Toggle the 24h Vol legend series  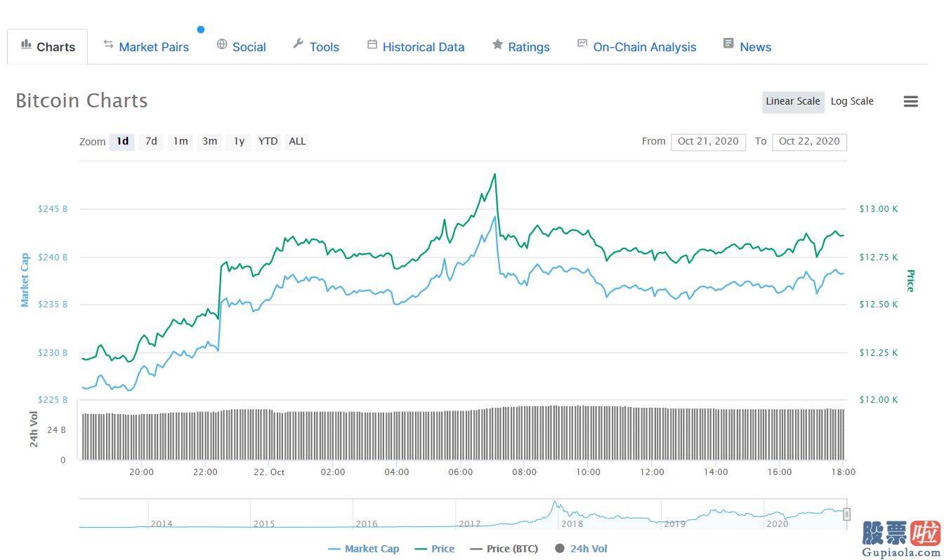[581, 549]
